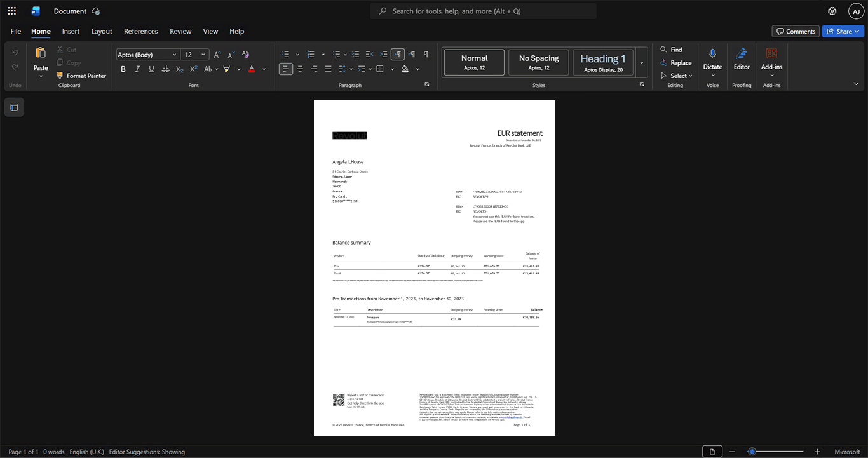Click Replace in the Editing group
Screen dimensions: 868x458
675,63
